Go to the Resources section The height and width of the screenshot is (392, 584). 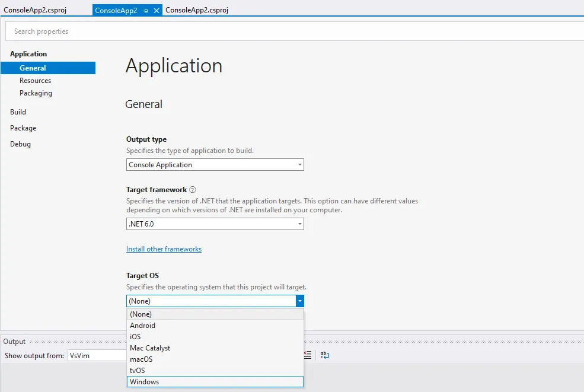coord(35,81)
